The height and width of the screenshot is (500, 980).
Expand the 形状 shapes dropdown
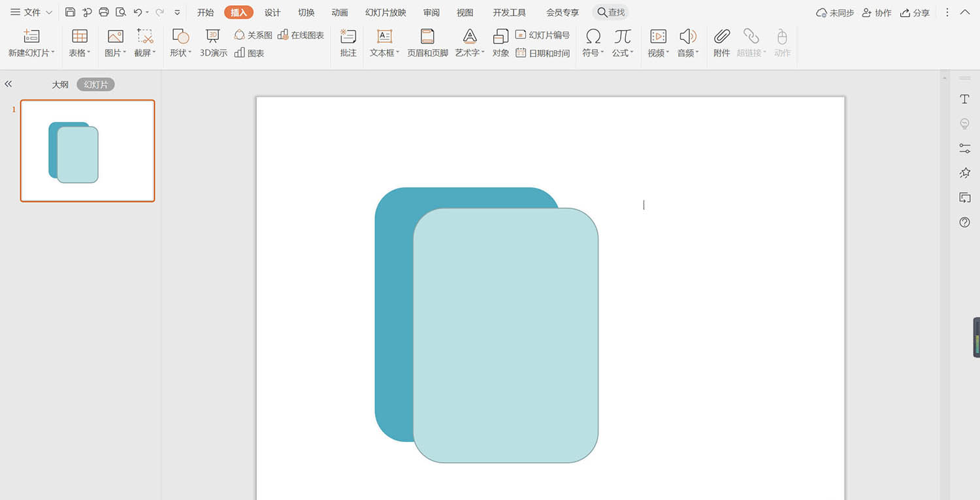pos(180,53)
